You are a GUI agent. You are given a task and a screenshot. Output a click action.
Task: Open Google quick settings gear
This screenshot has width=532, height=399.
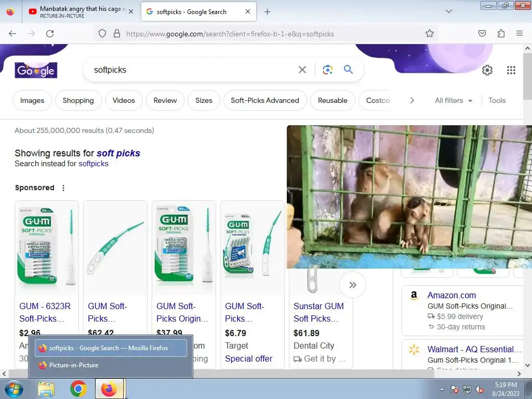(x=487, y=70)
